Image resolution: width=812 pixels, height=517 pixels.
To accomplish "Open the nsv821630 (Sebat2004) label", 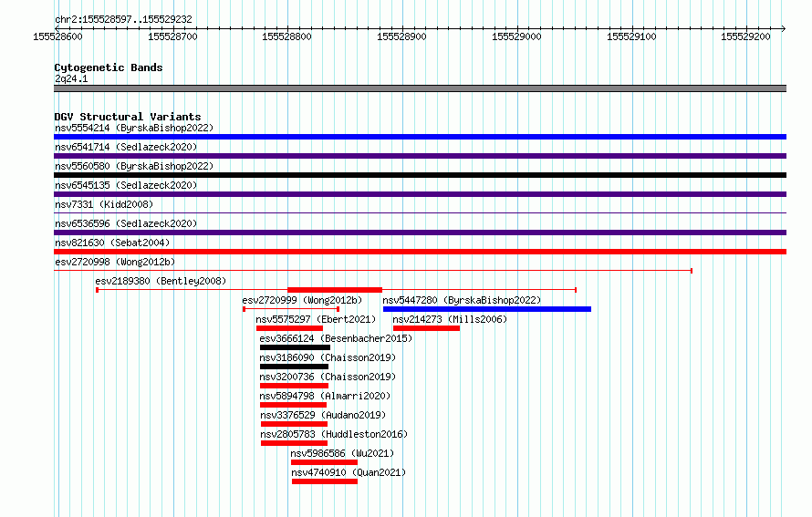I will [x=112, y=243].
